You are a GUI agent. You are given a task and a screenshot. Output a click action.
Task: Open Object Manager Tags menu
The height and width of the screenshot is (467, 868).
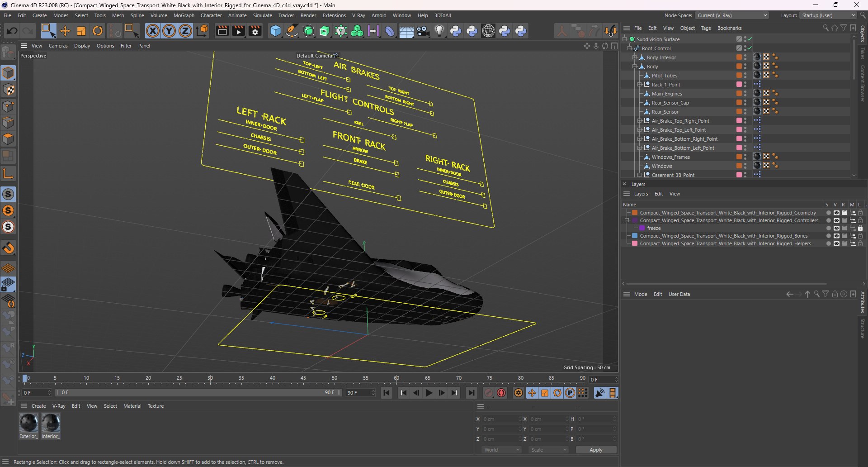click(706, 28)
